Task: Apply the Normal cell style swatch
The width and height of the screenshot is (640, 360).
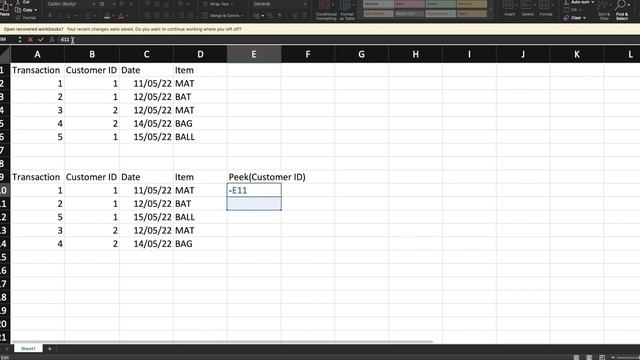Action: (x=378, y=4)
